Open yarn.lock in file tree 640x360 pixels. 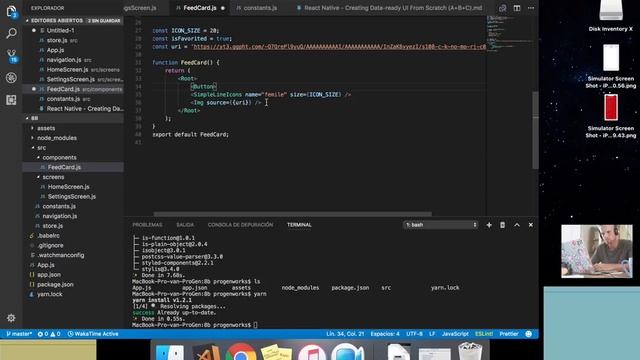click(x=49, y=295)
